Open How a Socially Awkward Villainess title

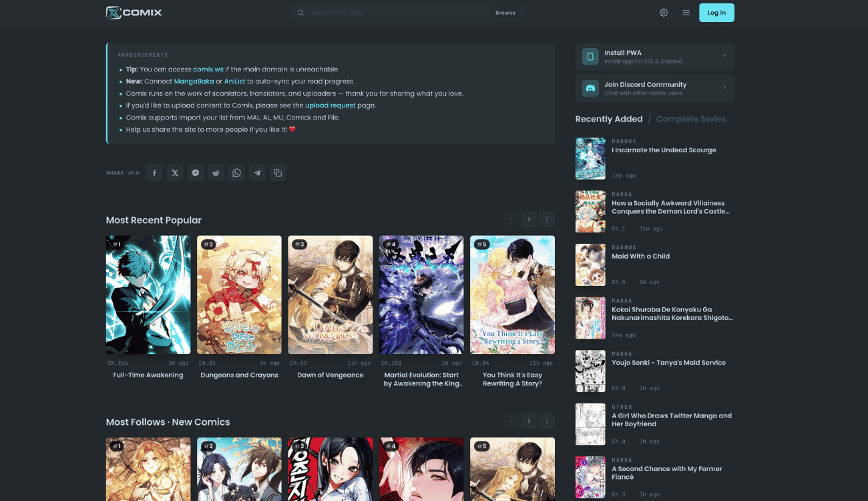pos(670,207)
